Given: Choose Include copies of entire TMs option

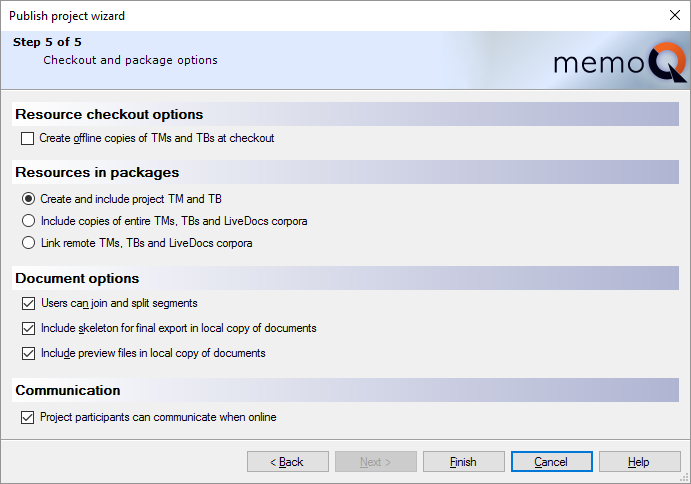Looking at the screenshot, I should point(28,221).
